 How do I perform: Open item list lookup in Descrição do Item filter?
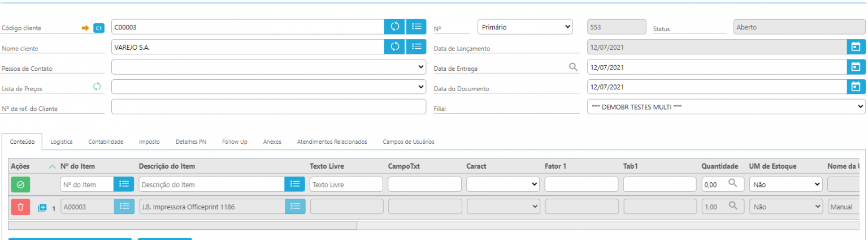click(294, 185)
